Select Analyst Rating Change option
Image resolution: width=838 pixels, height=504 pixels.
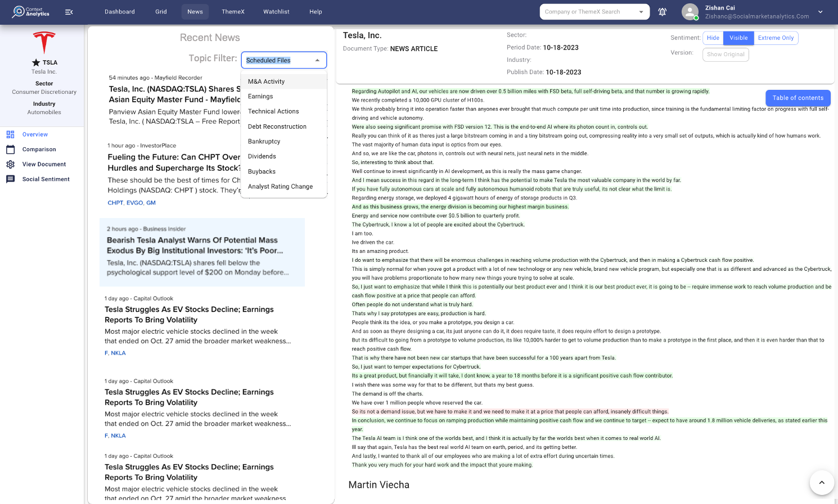[284, 187]
